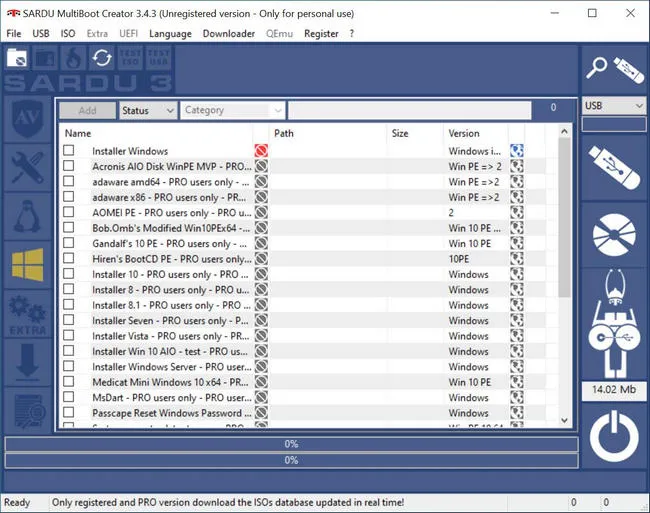650x513 pixels.
Task: Select the Installer Windows Server row text
Action: tap(172, 367)
